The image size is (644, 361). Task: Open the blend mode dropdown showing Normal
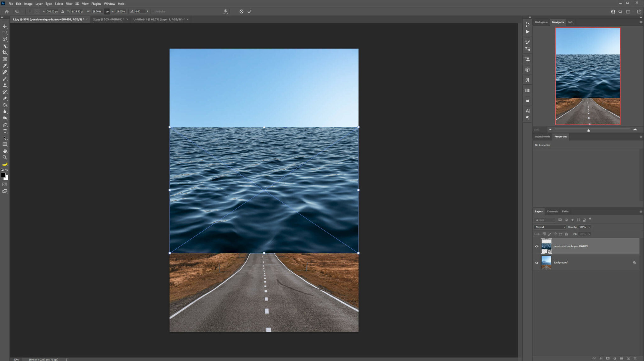pos(550,227)
